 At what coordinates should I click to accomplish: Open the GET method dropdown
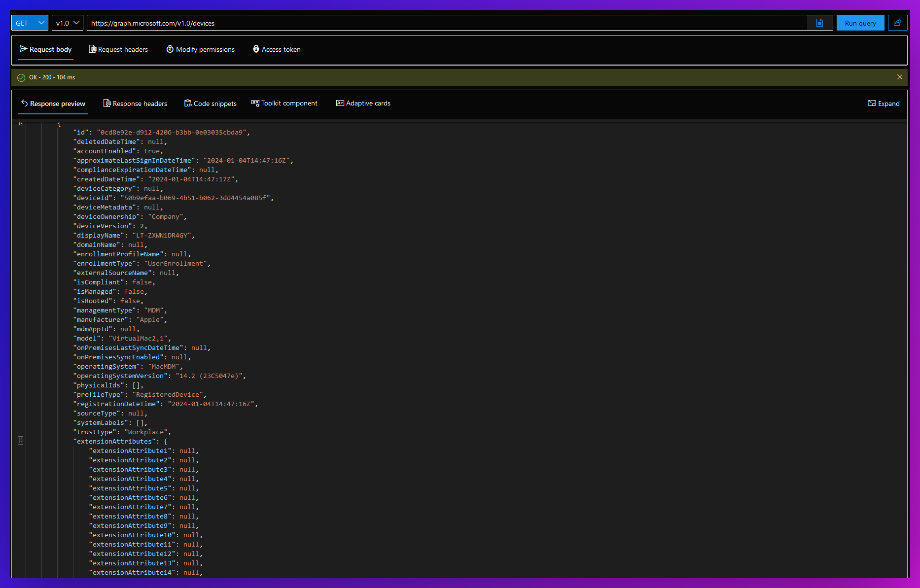click(30, 23)
